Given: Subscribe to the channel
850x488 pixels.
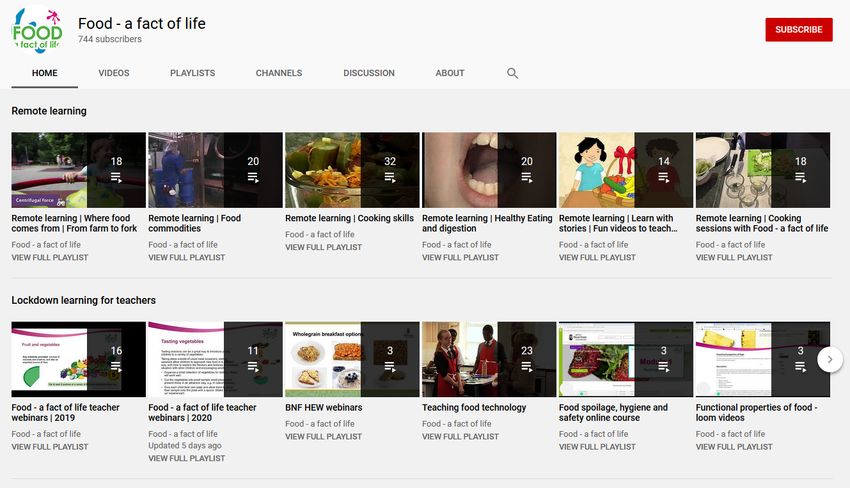Looking at the screenshot, I should pos(798,30).
